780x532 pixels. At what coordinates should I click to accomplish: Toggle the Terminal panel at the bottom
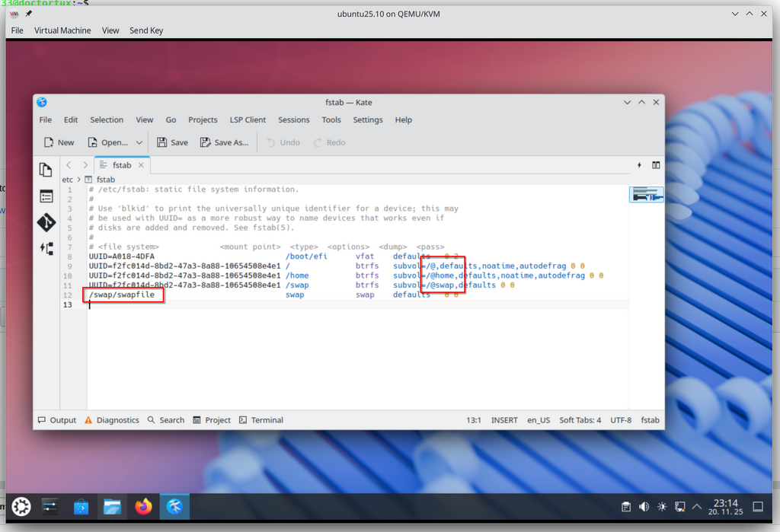click(x=261, y=420)
